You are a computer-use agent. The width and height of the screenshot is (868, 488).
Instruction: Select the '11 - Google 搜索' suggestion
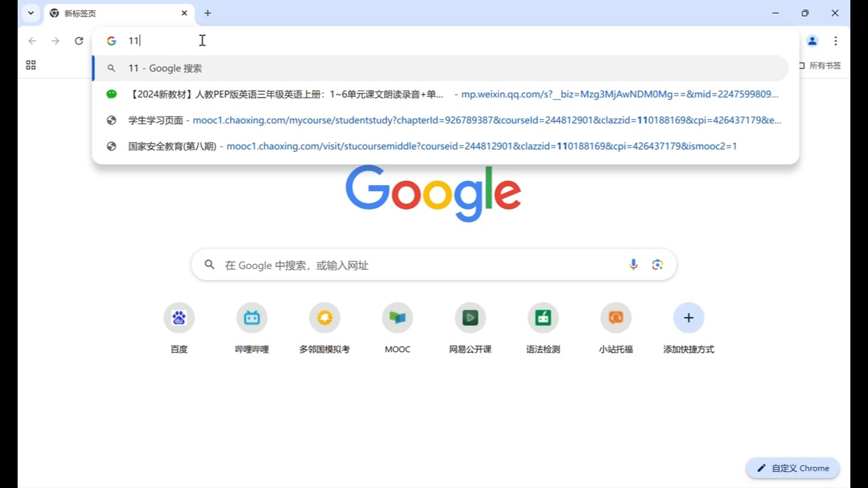tap(441, 68)
